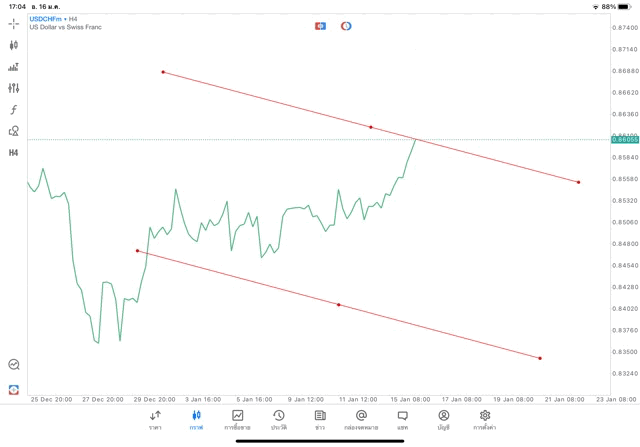Open the indicators function icon
The height and width of the screenshot is (447, 640).
click(14, 110)
